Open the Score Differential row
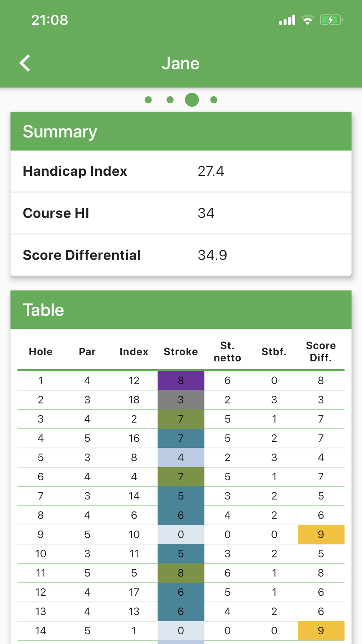 (x=81, y=255)
